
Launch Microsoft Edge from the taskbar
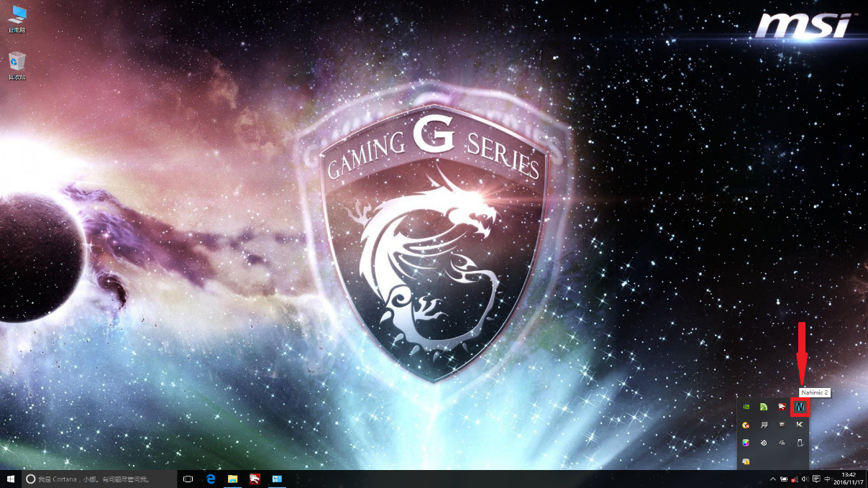[x=211, y=479]
